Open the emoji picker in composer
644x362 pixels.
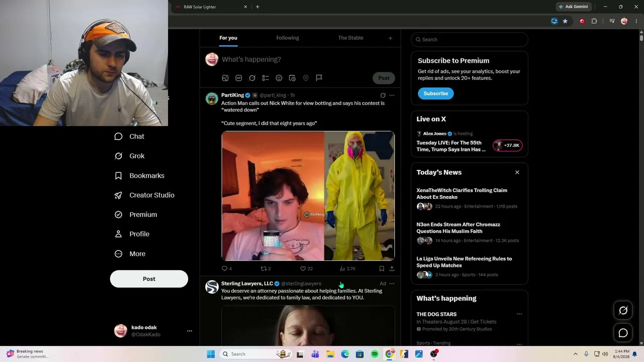pos(279,78)
